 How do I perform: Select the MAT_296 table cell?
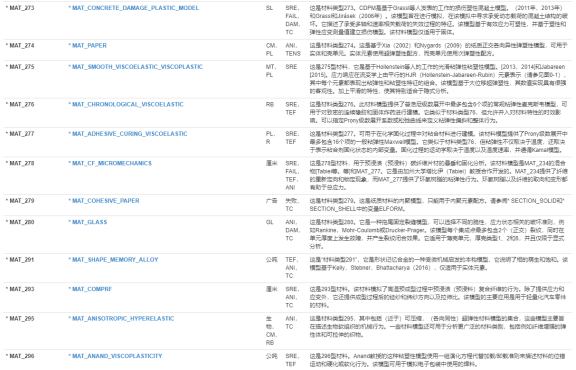coord(20,355)
